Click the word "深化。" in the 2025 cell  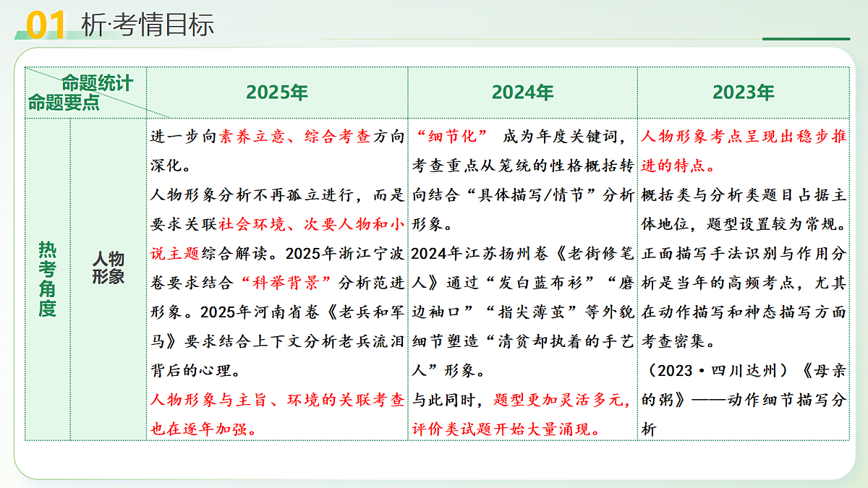pos(171,166)
